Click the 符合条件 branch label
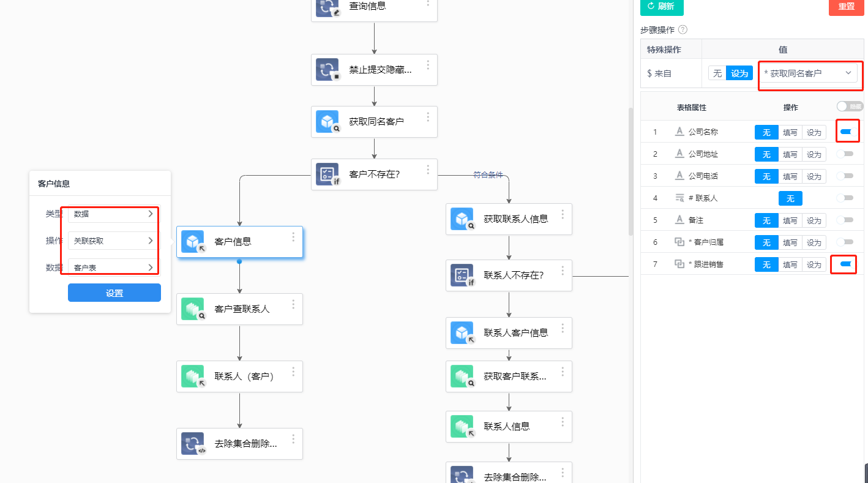The height and width of the screenshot is (483, 868). pyautogui.click(x=488, y=174)
